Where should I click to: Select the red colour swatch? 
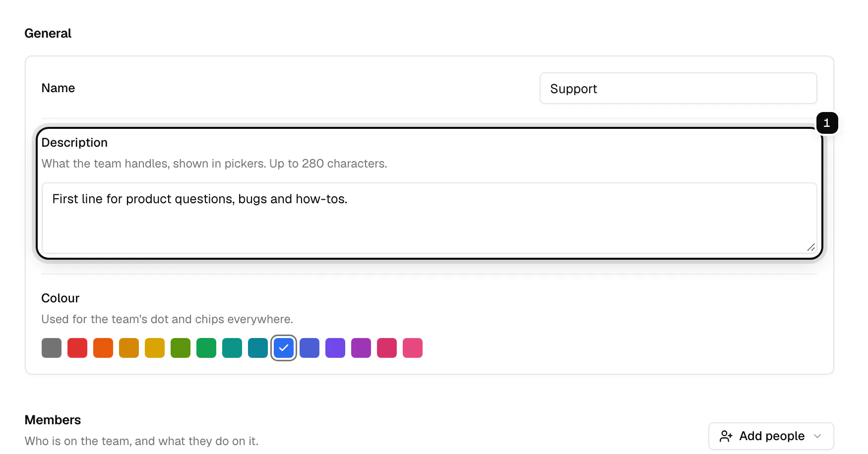click(x=77, y=348)
